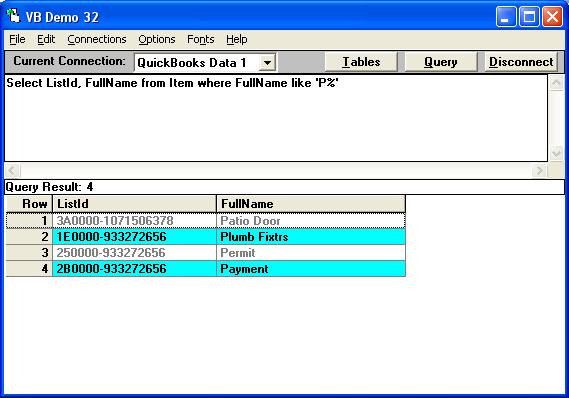Click cell 3A0000-1071506378
The image size is (569, 398).
[x=135, y=221]
